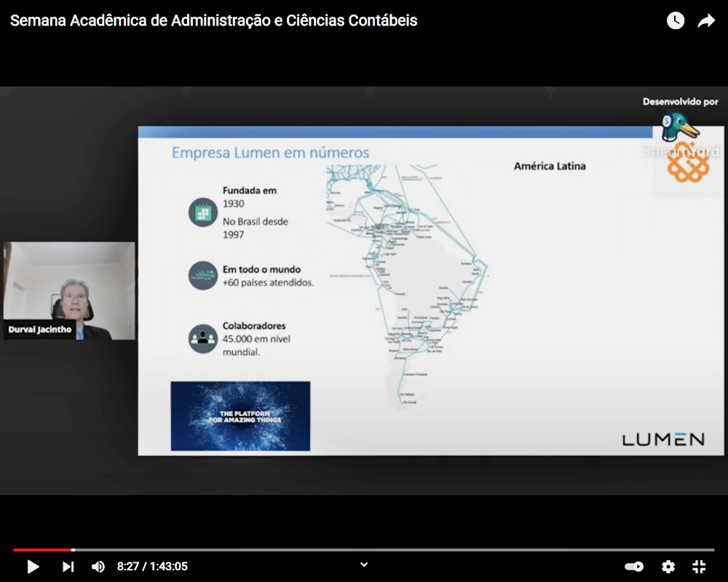728x582 pixels.
Task: Click the calendar icon beside Fundada em
Action: pos(203,212)
